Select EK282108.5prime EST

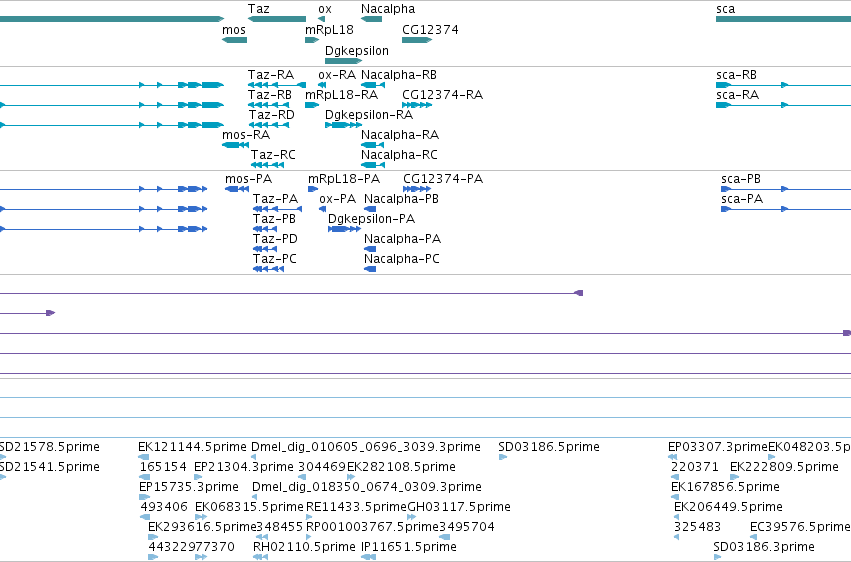350,477
